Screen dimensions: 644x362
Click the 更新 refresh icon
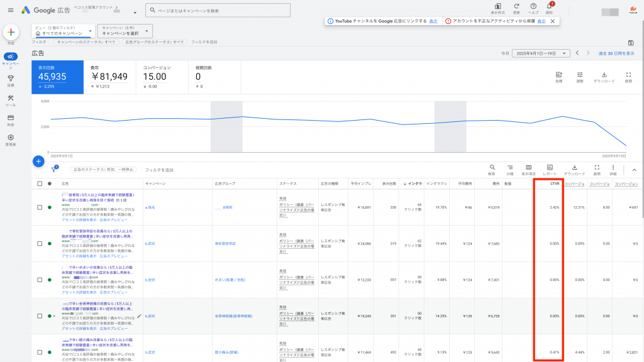coord(516,8)
